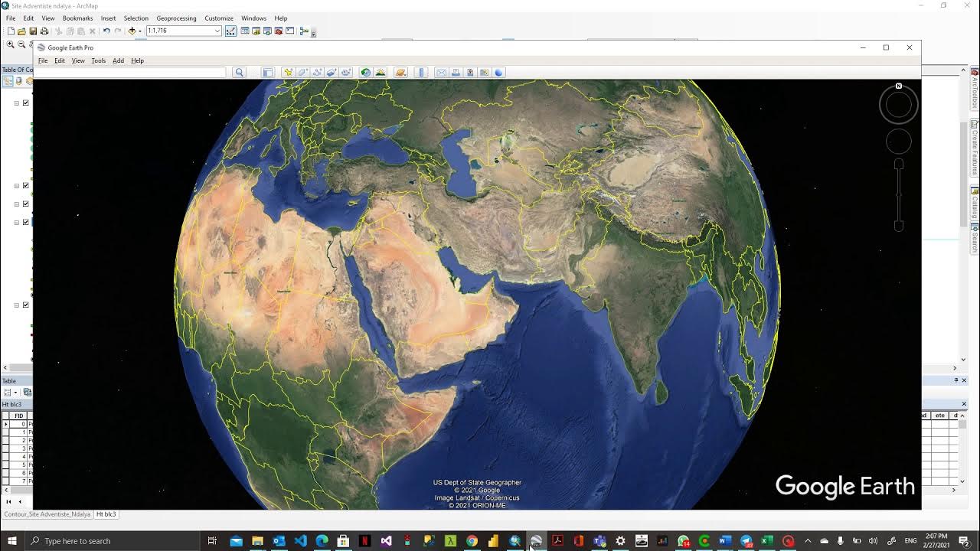This screenshot has width=980, height=551.
Task: Email the view from Google Earth
Action: coord(441,73)
